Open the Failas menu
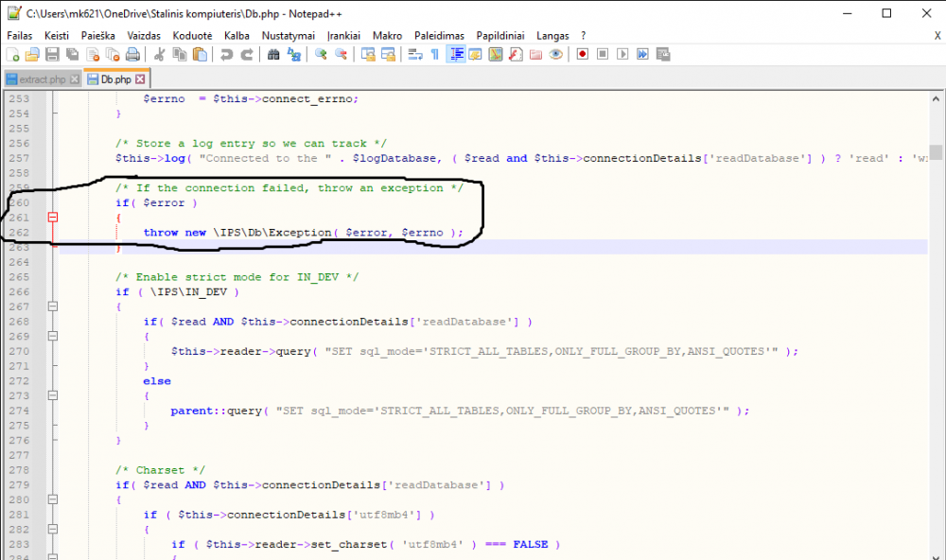This screenshot has width=946, height=560. point(19,36)
